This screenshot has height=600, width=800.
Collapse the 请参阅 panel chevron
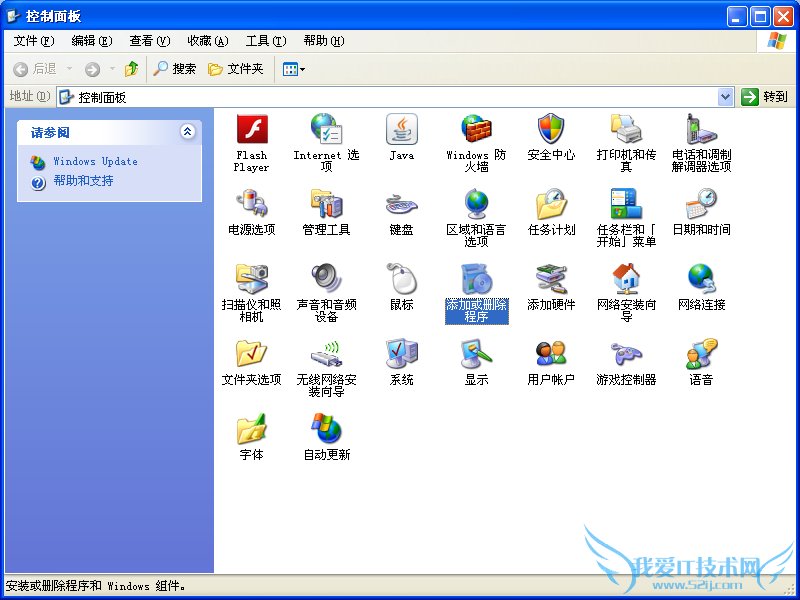[187, 132]
